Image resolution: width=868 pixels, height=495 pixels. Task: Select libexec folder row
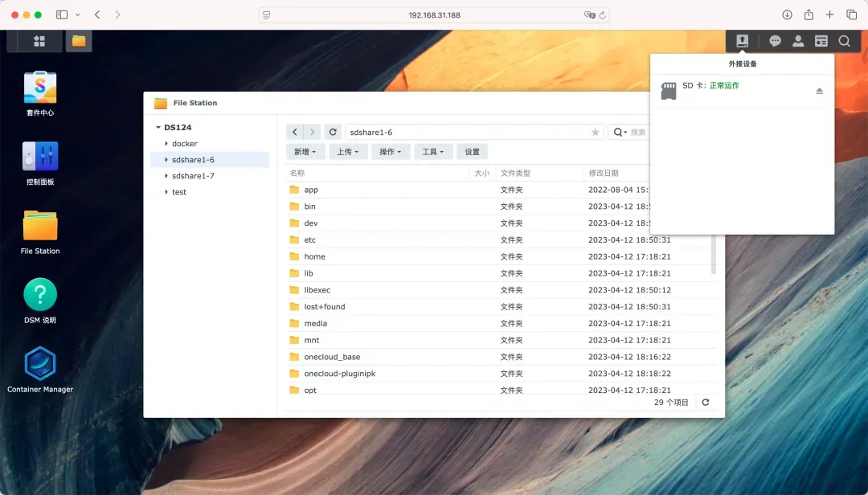(x=501, y=289)
